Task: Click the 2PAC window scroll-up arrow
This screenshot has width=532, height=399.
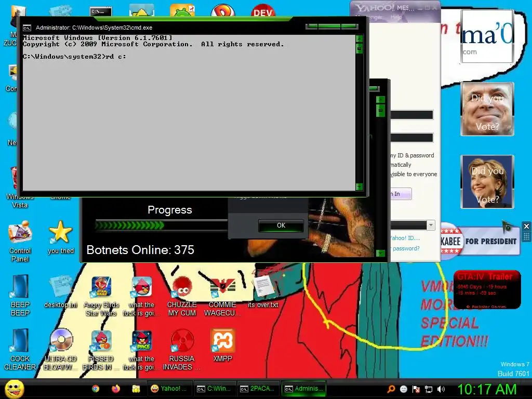Action: 381,99
